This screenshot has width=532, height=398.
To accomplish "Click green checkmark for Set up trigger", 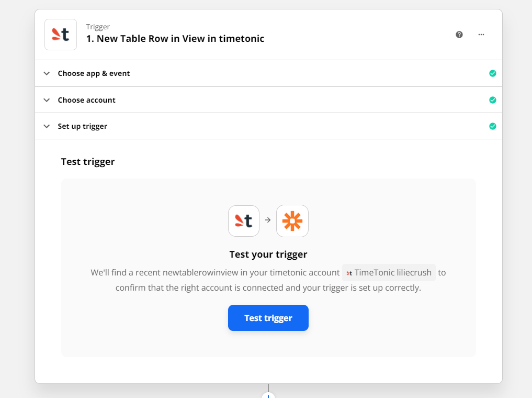I will (x=492, y=126).
